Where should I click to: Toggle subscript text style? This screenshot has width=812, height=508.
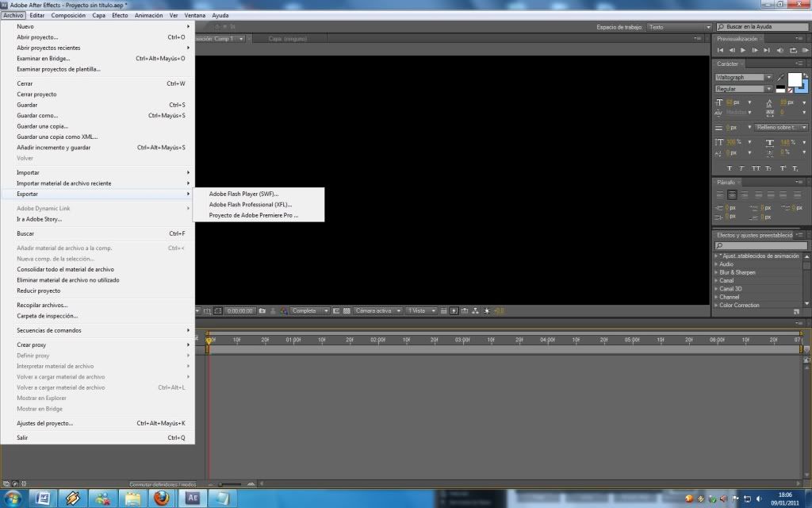[x=795, y=168]
